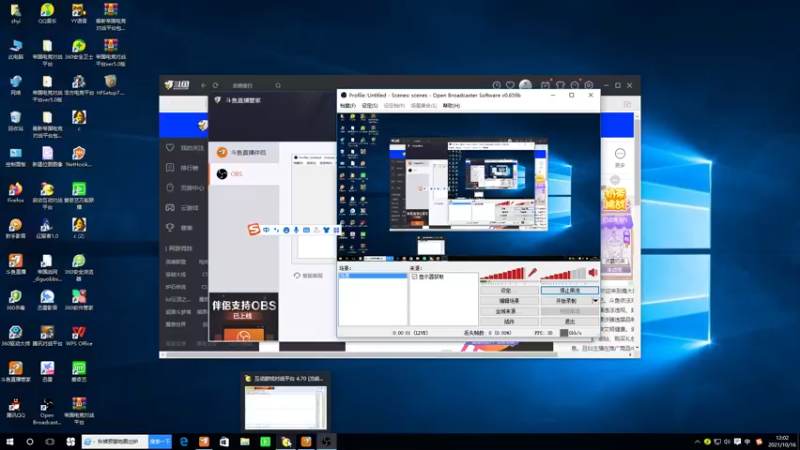The height and width of the screenshot is (450, 800).
Task: Click the taskbar window preview thumbnail
Action: point(286,407)
